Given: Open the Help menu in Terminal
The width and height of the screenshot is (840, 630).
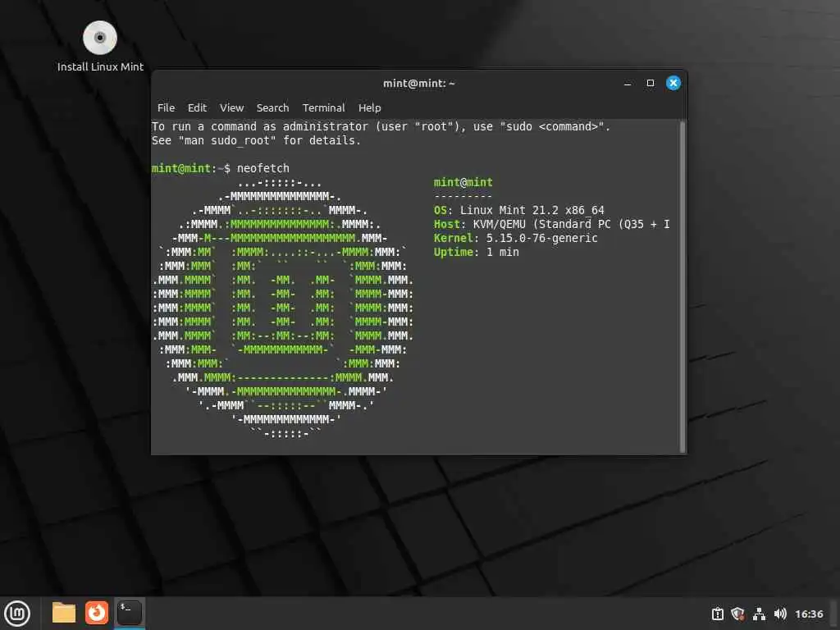Looking at the screenshot, I should click(370, 107).
